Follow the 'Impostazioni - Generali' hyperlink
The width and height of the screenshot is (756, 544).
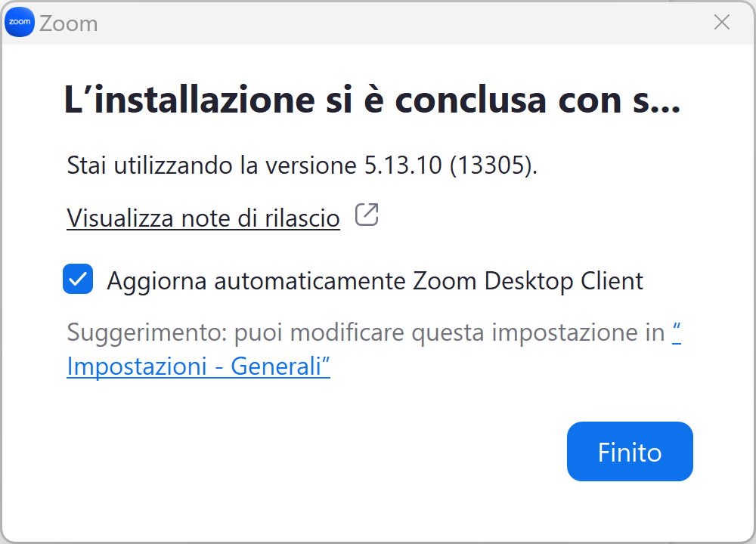pyautogui.click(x=198, y=366)
